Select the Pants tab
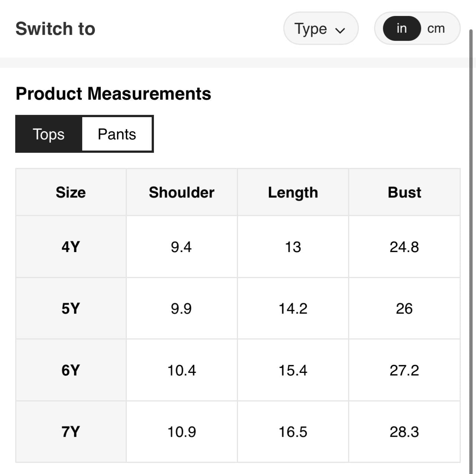This screenshot has height=474, width=476. point(117,134)
